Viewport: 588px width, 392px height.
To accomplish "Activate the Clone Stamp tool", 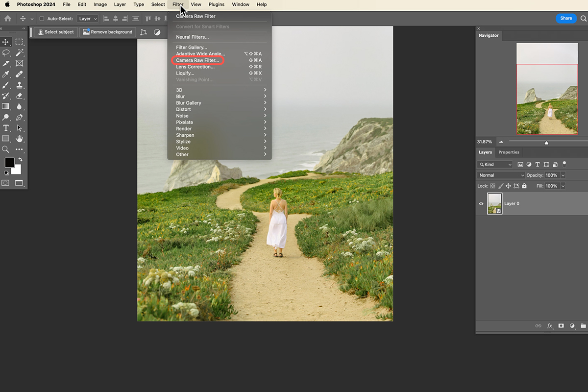I will (x=19, y=85).
